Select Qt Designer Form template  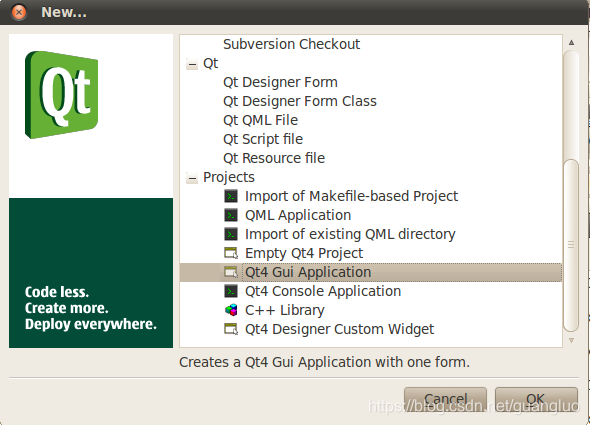point(280,82)
